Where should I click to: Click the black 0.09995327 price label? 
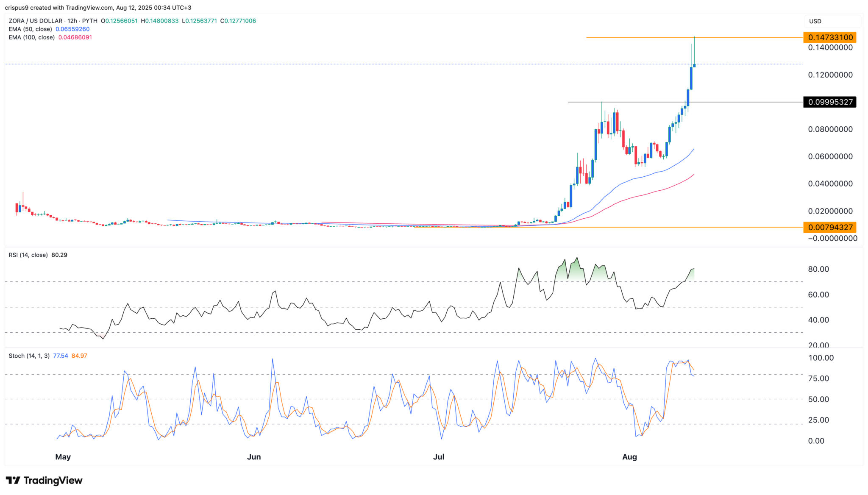[x=830, y=102]
